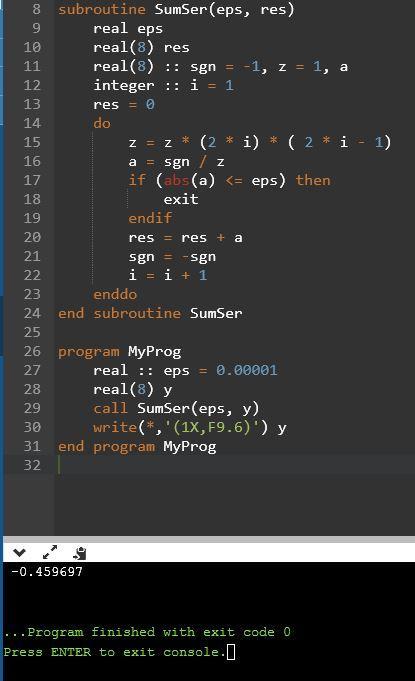Screen dimensions: 415x681
Task: Click the splitter bar between editor and console
Action: 209,539
